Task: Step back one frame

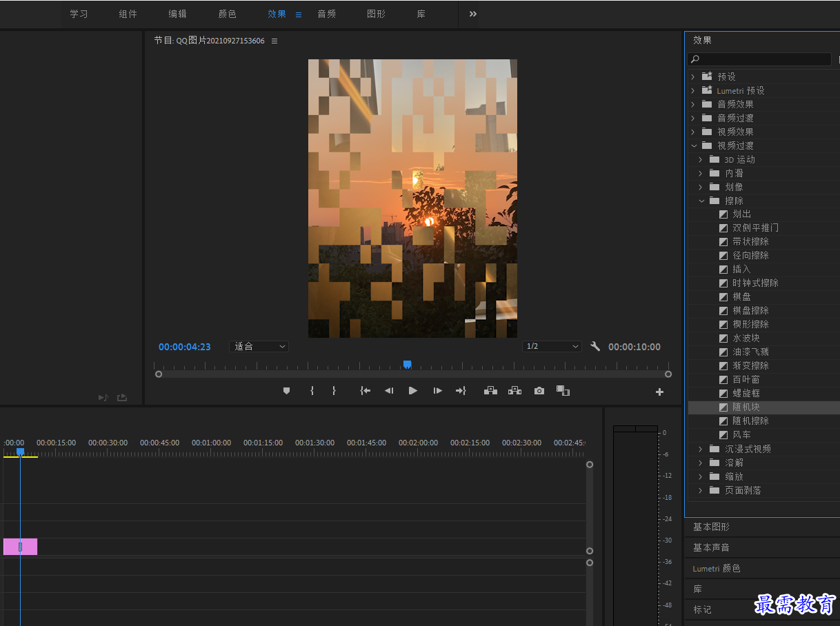Action: pyautogui.click(x=389, y=391)
